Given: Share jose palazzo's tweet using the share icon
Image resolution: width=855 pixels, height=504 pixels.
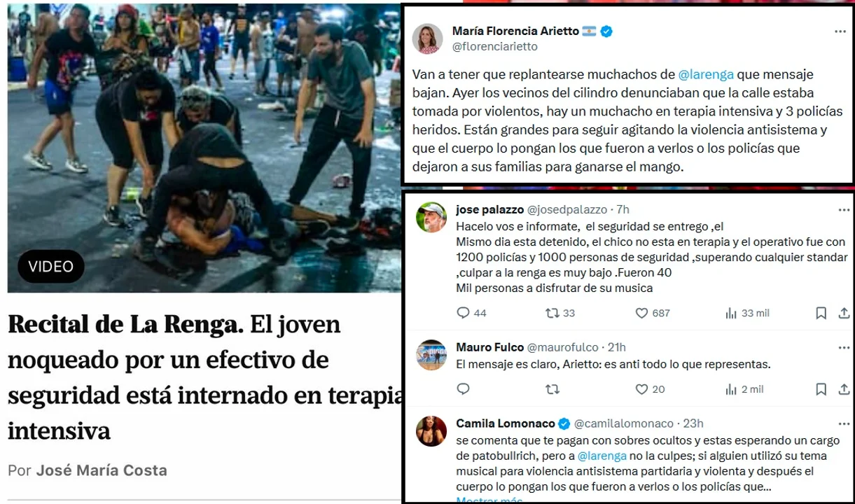Looking at the screenshot, I should pyautogui.click(x=844, y=313).
